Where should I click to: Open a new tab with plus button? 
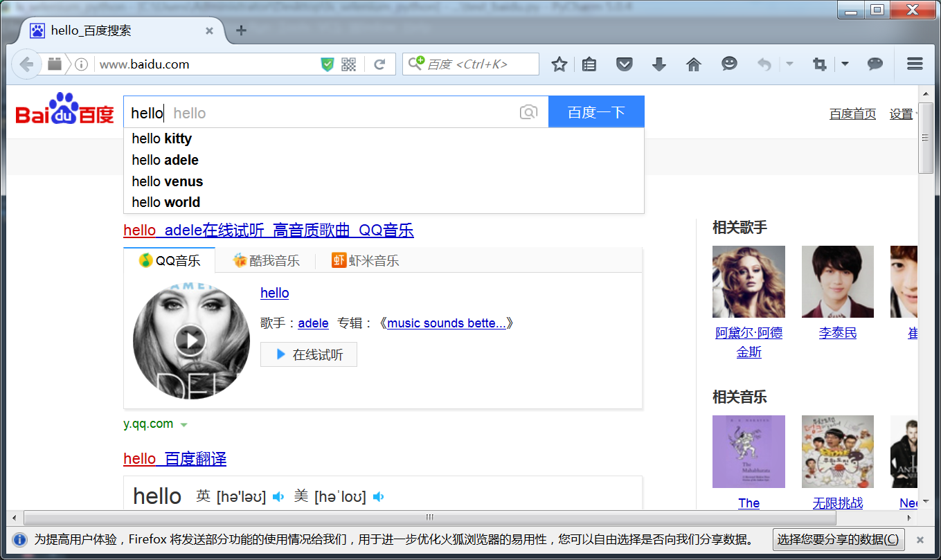241,30
